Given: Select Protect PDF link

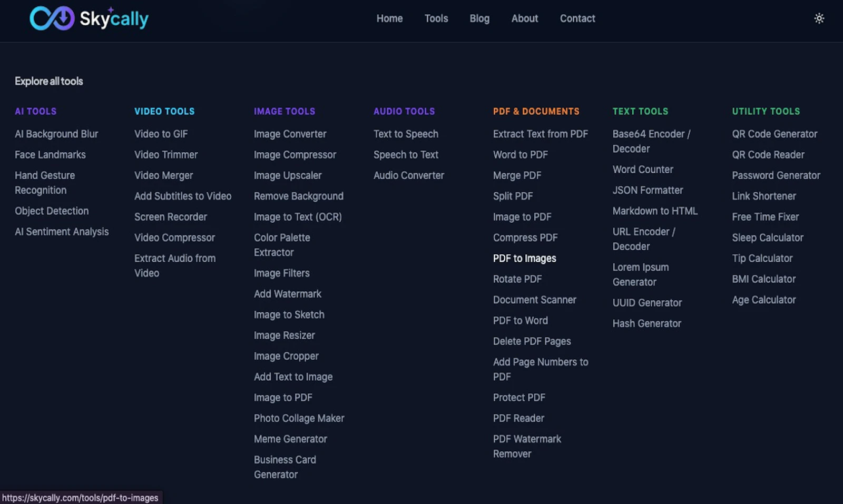Looking at the screenshot, I should click(x=519, y=398).
